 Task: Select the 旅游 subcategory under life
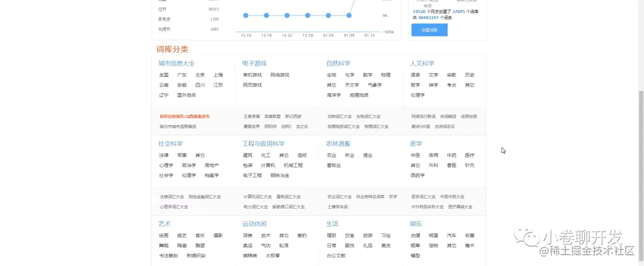coord(367,236)
